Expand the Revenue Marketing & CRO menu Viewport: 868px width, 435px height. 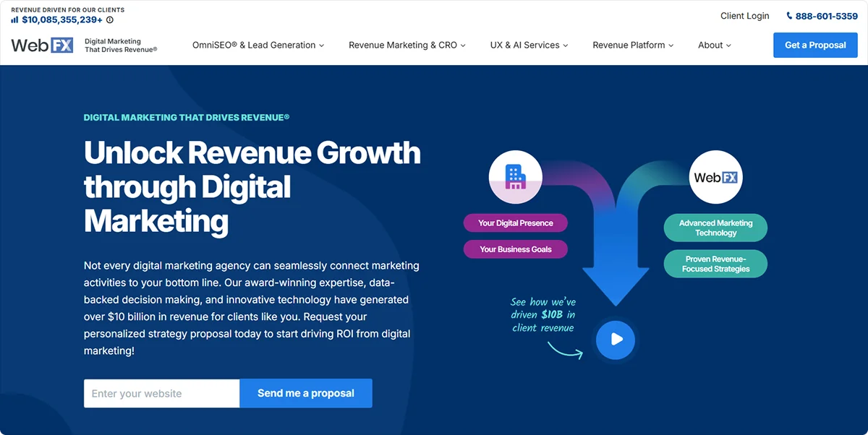coord(407,45)
